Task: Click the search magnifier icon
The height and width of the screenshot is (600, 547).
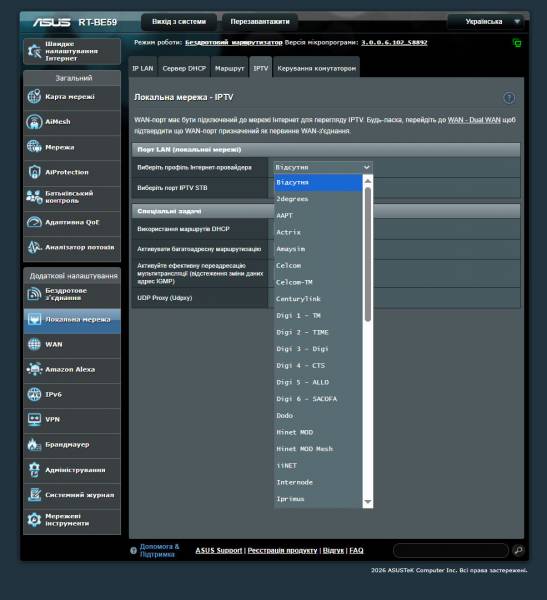Action: pos(518,550)
